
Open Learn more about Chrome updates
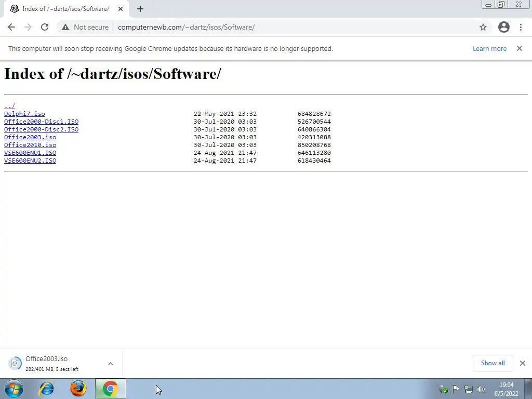pos(489,48)
